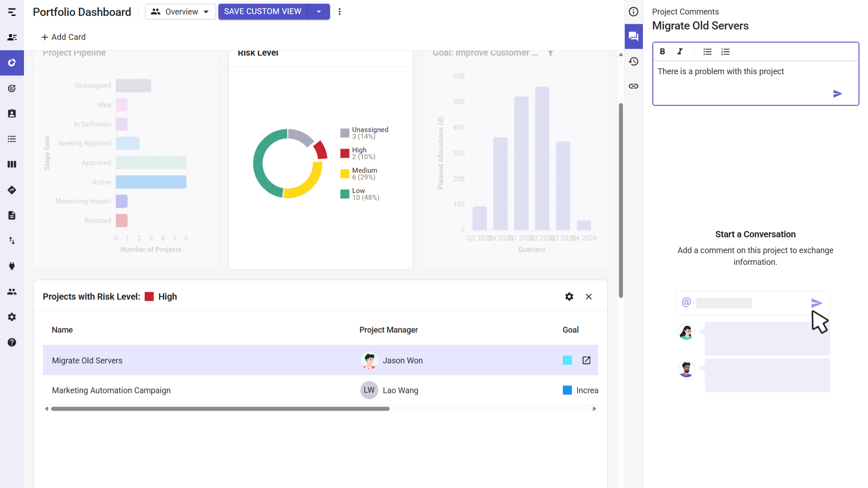Show project info panel icon
Viewport: 868px width, 488px height.
pos(634,12)
